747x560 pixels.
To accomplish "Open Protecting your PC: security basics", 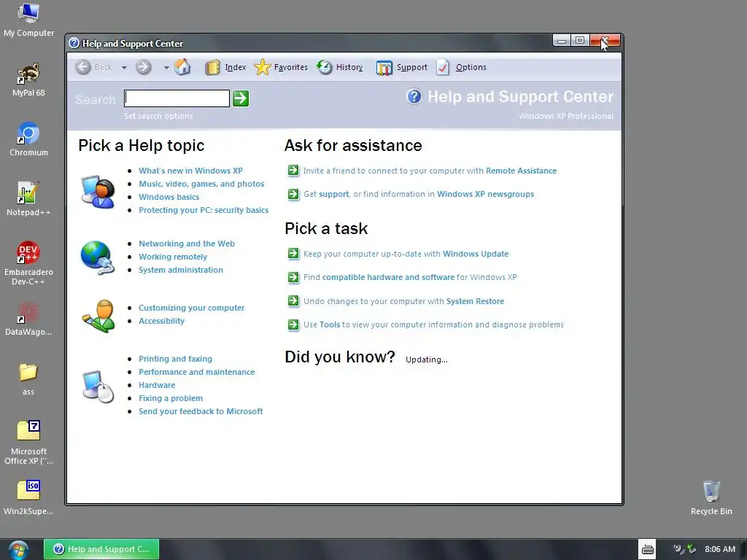I will coord(204,210).
